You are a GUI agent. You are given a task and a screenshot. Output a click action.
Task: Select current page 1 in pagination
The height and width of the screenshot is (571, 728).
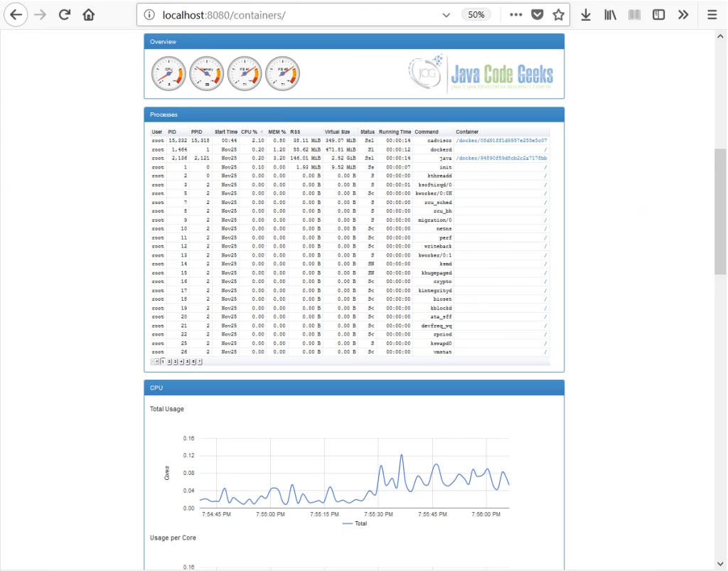coord(163,361)
